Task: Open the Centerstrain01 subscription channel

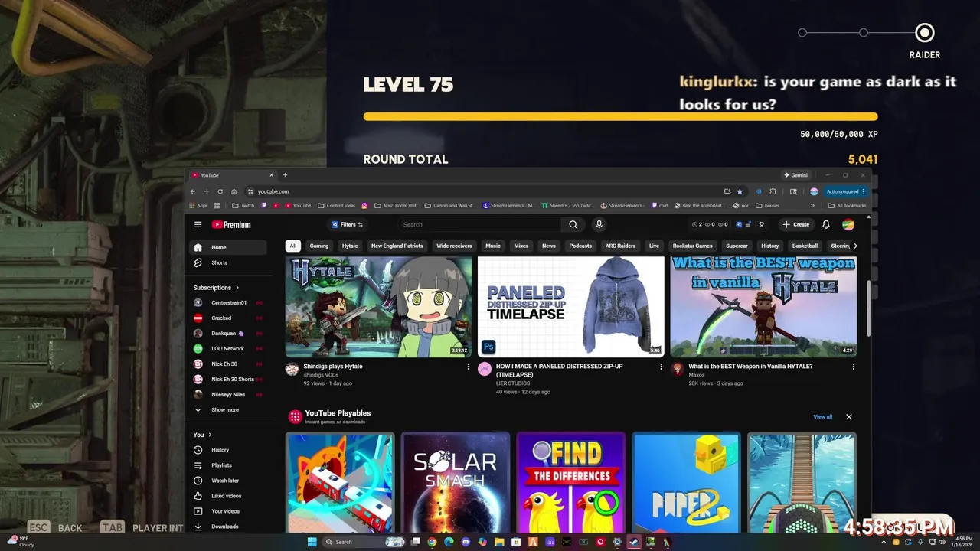Action: (x=228, y=302)
